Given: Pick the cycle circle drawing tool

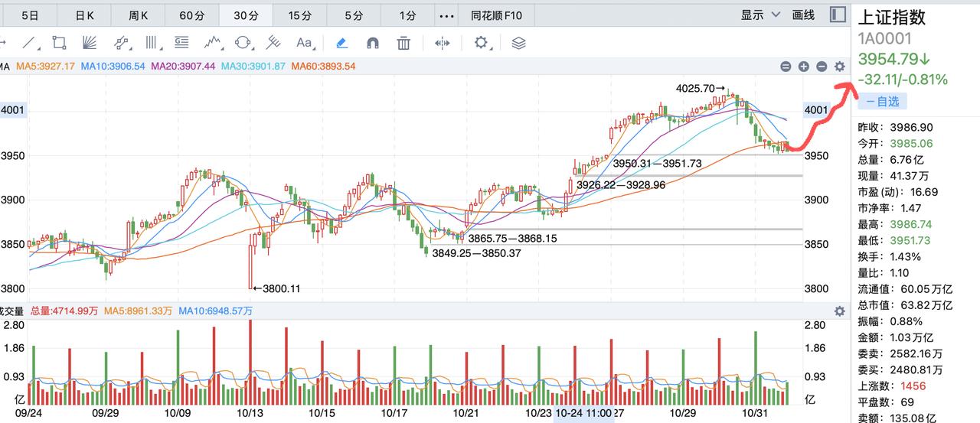Looking at the screenshot, I should point(243,43).
